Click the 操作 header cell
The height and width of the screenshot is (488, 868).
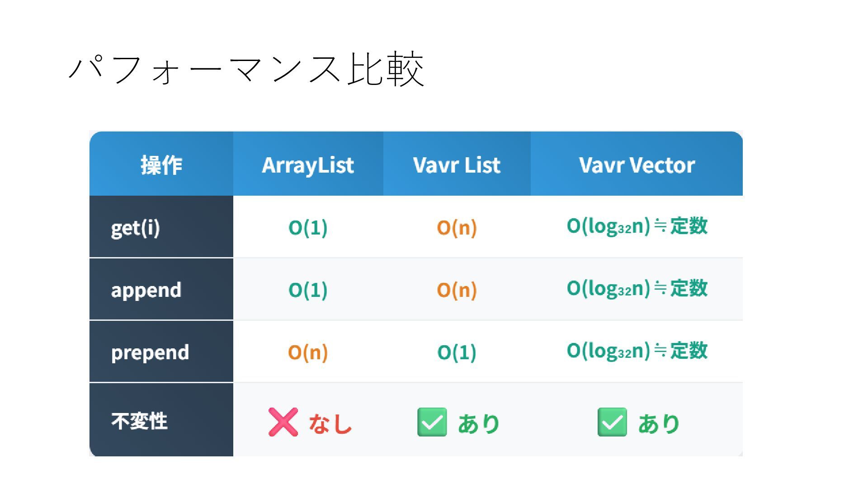(x=161, y=164)
